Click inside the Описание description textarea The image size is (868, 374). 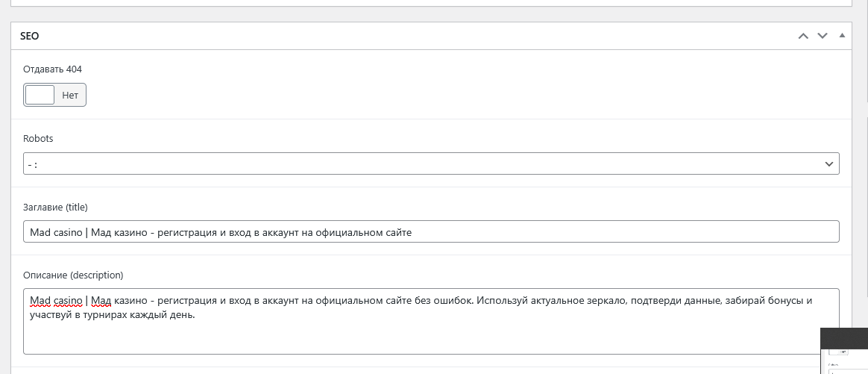[430, 336]
